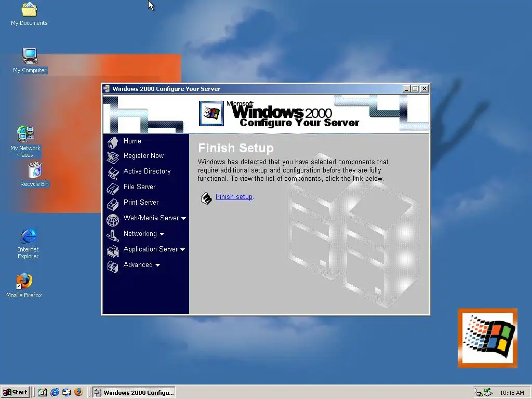Open the Print Server section

(141, 202)
